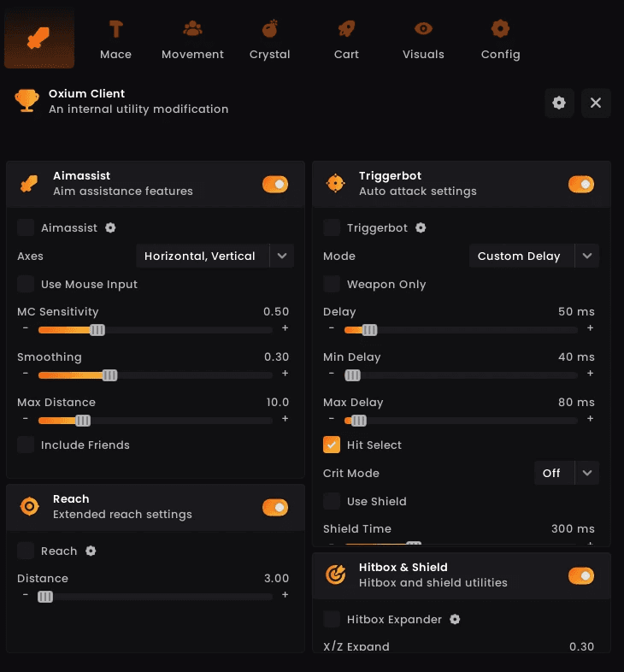This screenshot has width=624, height=672.
Task: Enable the Use Mouse Input checkbox
Action: [26, 284]
